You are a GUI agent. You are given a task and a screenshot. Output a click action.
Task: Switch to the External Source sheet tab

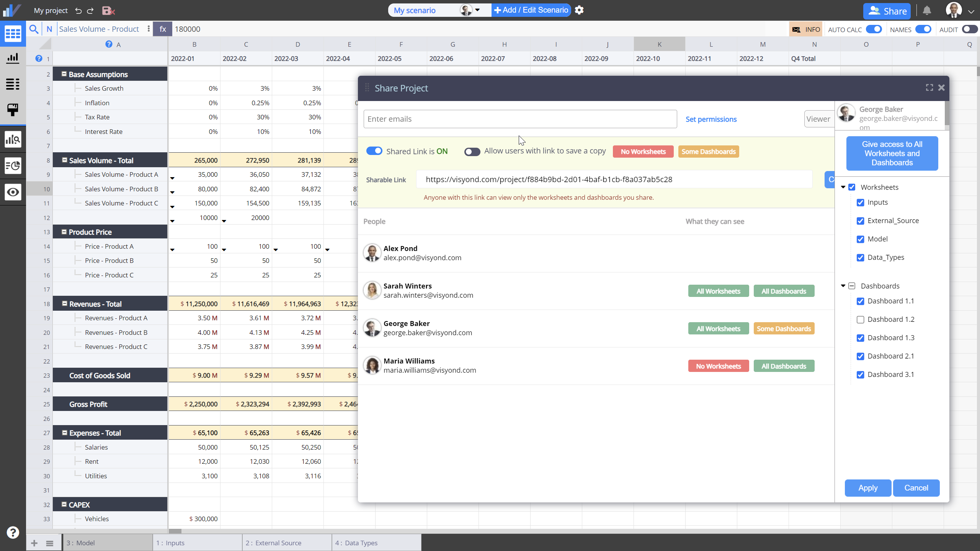tap(286, 542)
